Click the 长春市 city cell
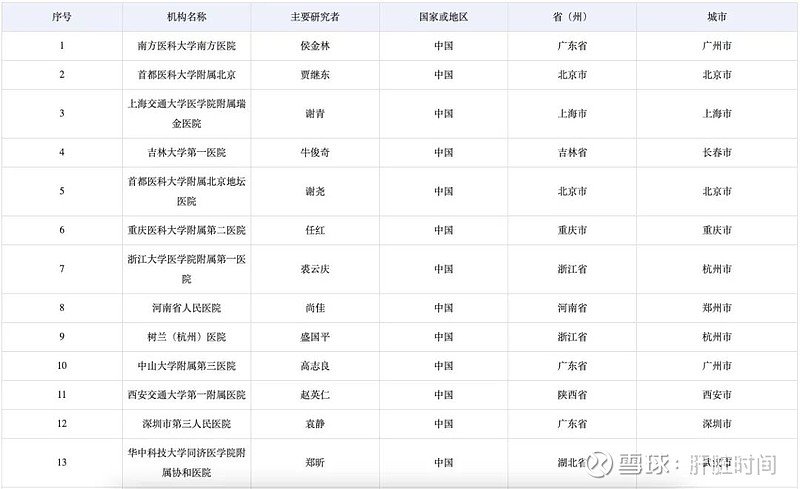 717,153
